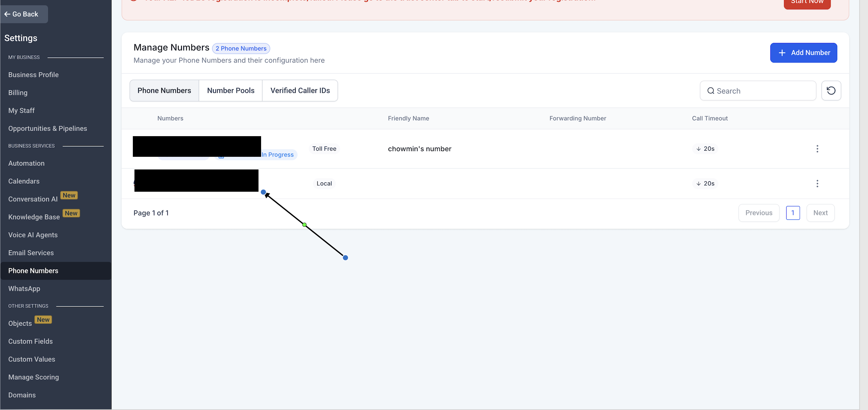
Task: Open the three-dot menu for the Local number
Action: pyautogui.click(x=817, y=183)
